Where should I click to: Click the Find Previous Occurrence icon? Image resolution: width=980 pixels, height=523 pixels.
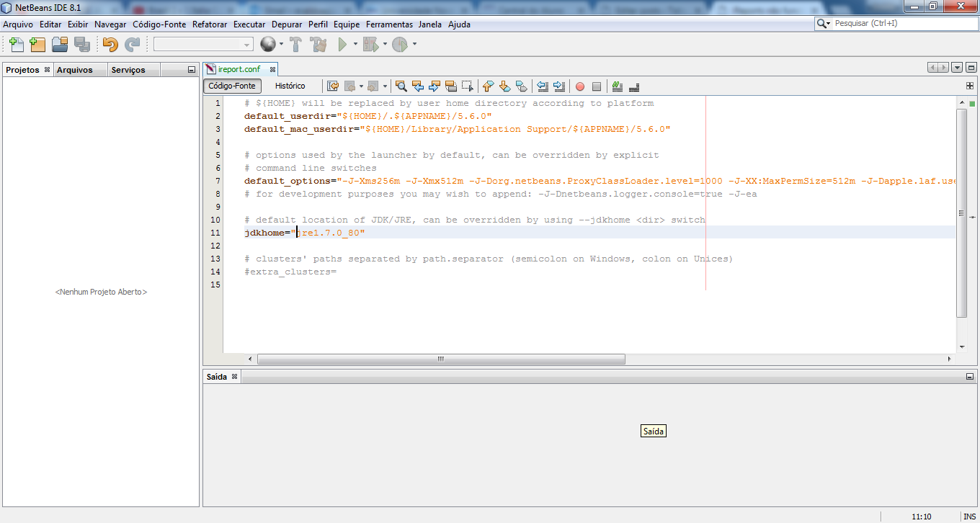click(x=417, y=86)
